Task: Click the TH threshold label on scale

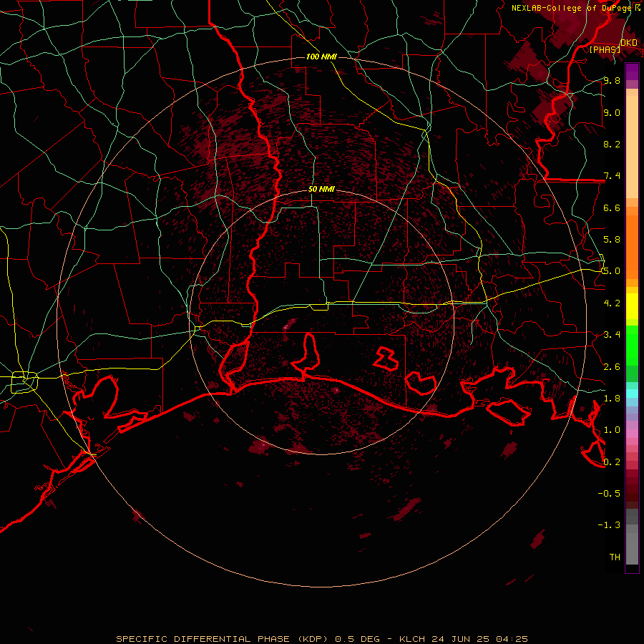Action: click(615, 557)
